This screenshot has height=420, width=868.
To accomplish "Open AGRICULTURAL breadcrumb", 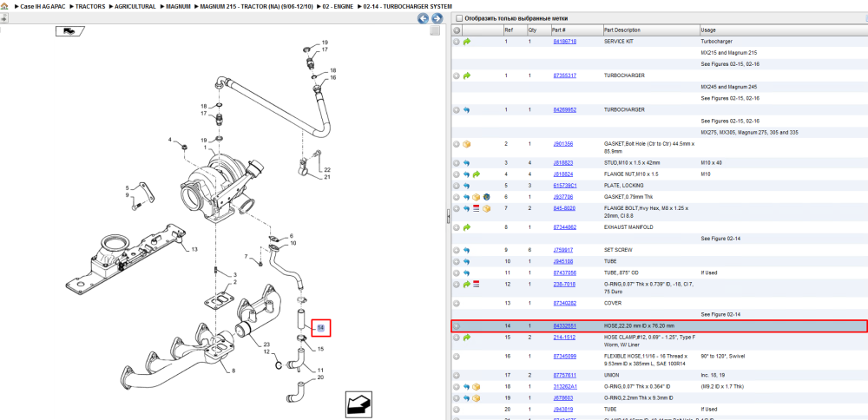I will (135, 7).
